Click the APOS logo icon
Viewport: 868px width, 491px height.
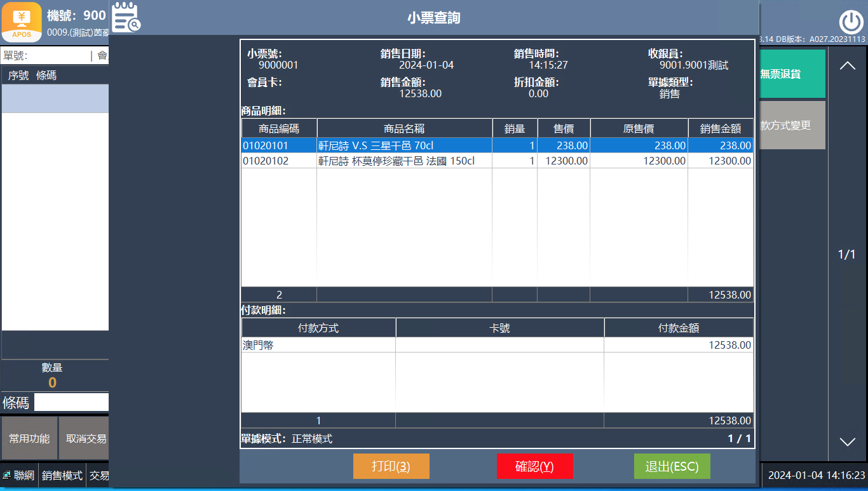coord(22,22)
